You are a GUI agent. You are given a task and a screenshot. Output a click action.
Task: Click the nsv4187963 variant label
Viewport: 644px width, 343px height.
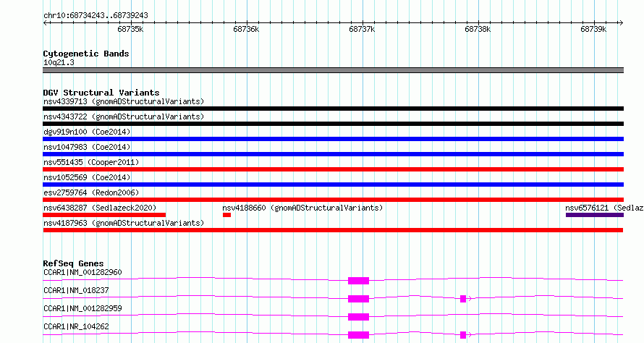point(124,223)
